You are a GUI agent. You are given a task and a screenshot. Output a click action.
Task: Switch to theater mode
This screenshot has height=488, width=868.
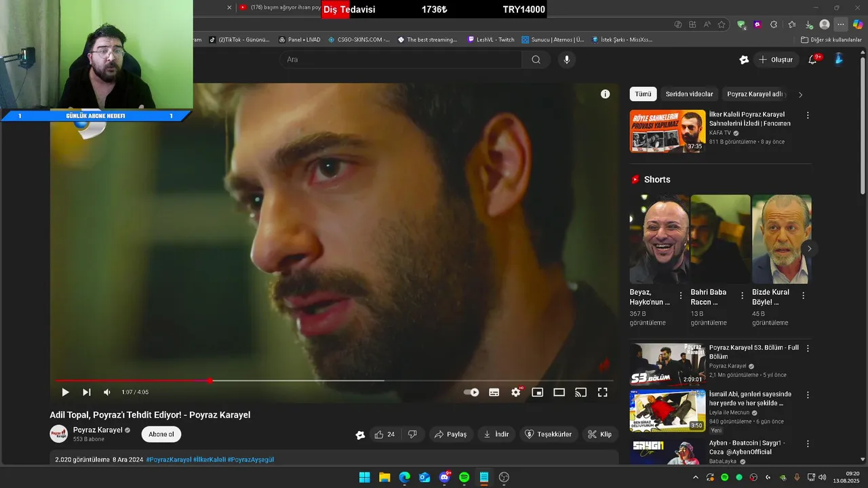559,392
